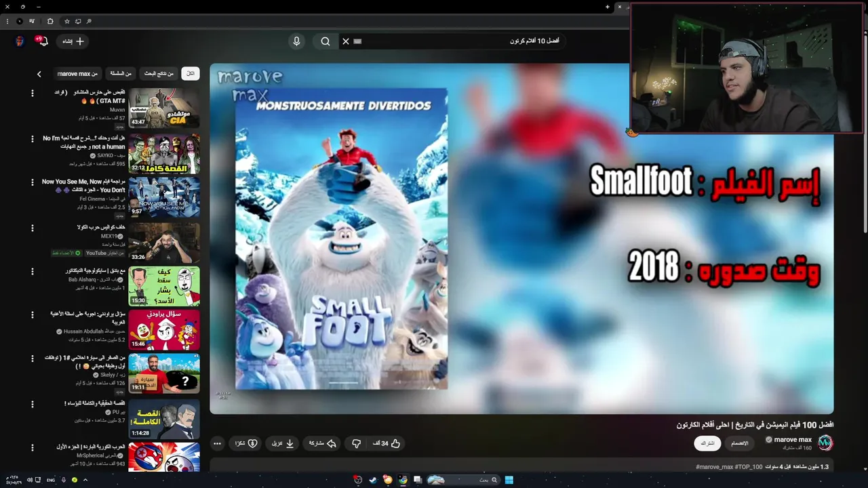The image size is (868, 488).
Task: Dislike the video
Action: 356,443
